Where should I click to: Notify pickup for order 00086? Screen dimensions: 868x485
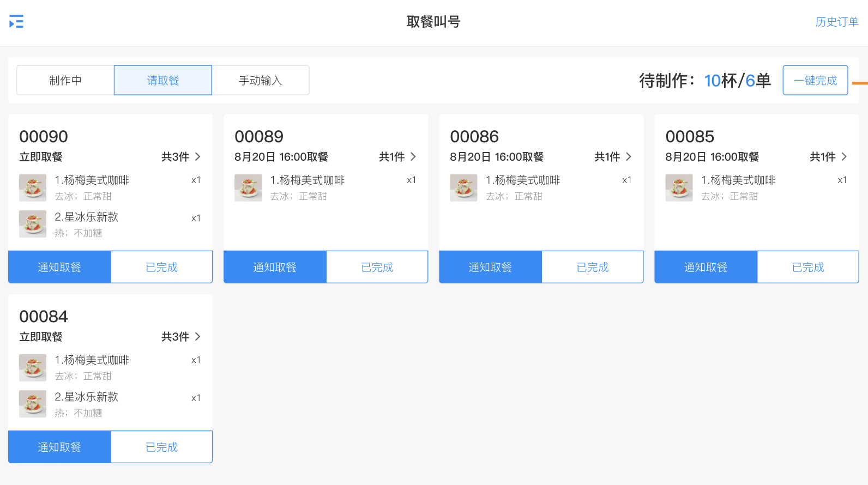click(490, 267)
